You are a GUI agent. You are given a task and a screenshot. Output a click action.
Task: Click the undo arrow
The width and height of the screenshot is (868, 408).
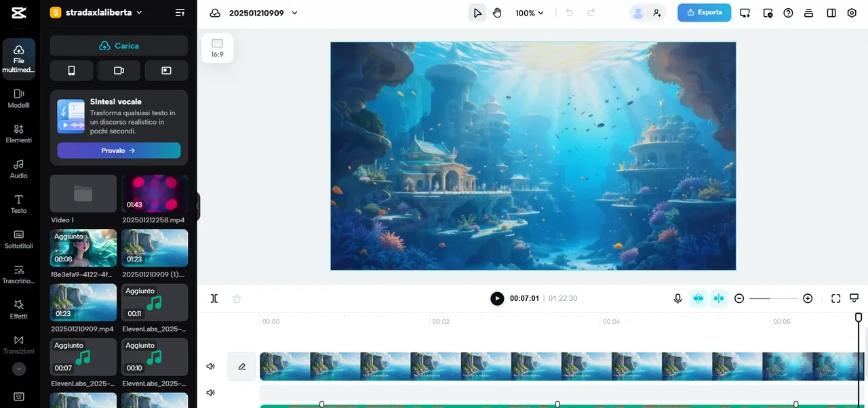[x=570, y=13]
